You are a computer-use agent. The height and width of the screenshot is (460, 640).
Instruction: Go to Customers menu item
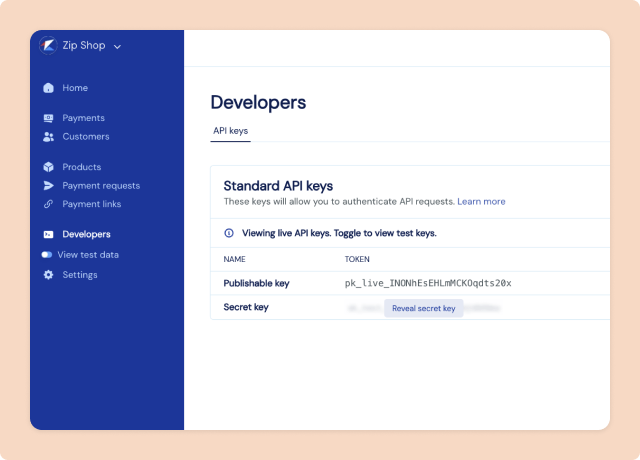pyautogui.click(x=86, y=137)
